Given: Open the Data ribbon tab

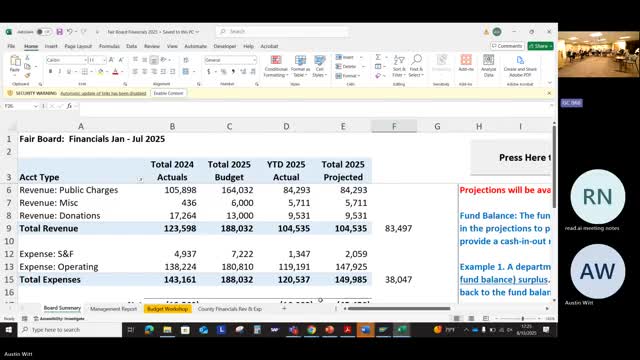Looking at the screenshot, I should (x=131, y=46).
